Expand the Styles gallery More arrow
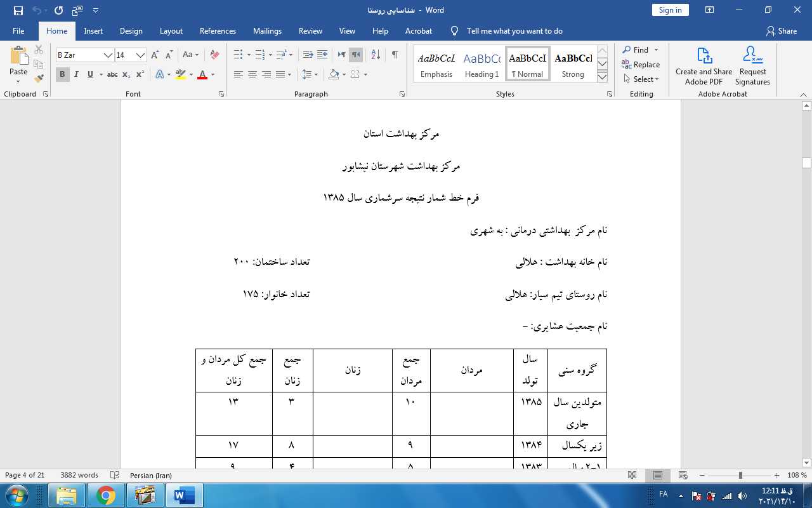This screenshot has height=508, width=812. click(602, 77)
